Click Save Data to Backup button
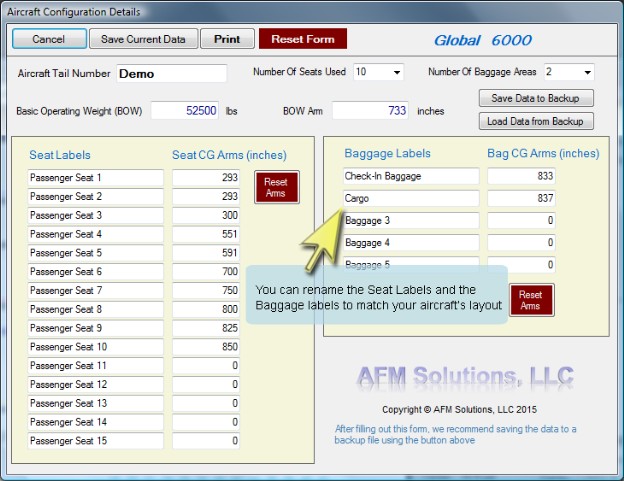This screenshot has width=624, height=481. [x=536, y=98]
